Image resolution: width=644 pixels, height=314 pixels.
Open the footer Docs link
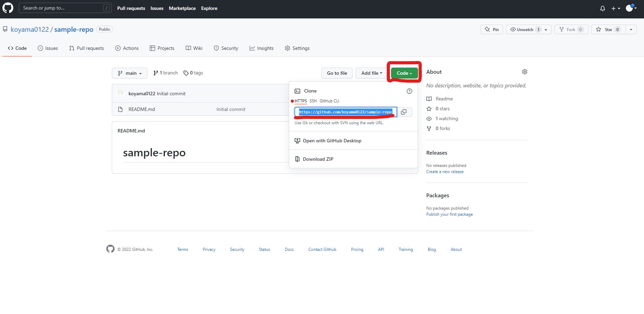[289, 249]
